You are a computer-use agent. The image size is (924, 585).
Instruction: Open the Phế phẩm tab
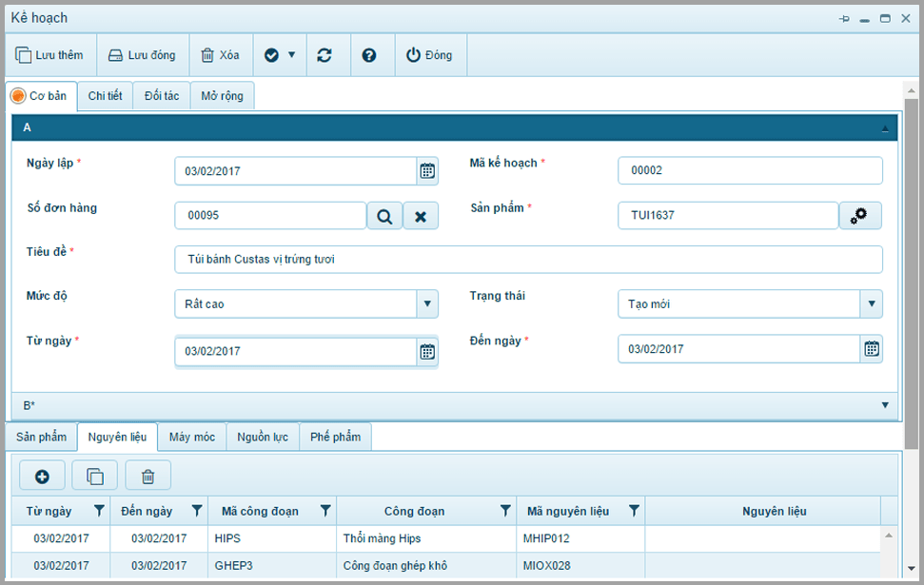[335, 438]
